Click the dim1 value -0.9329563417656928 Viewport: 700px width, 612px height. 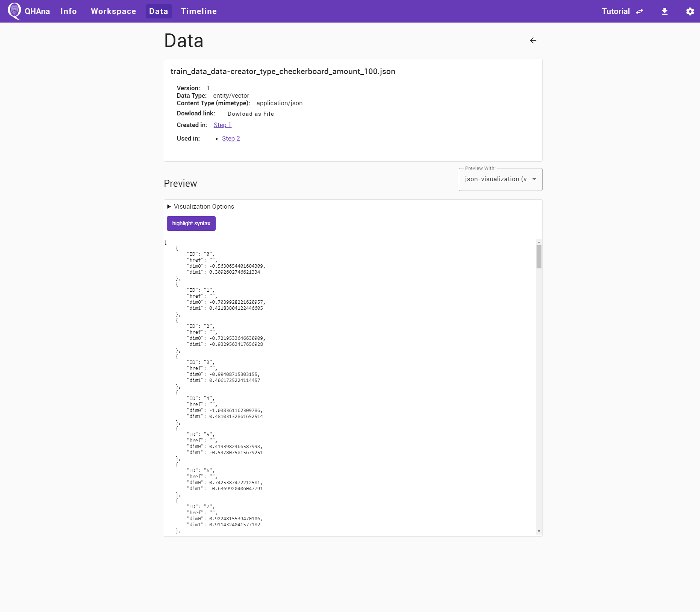coord(236,344)
